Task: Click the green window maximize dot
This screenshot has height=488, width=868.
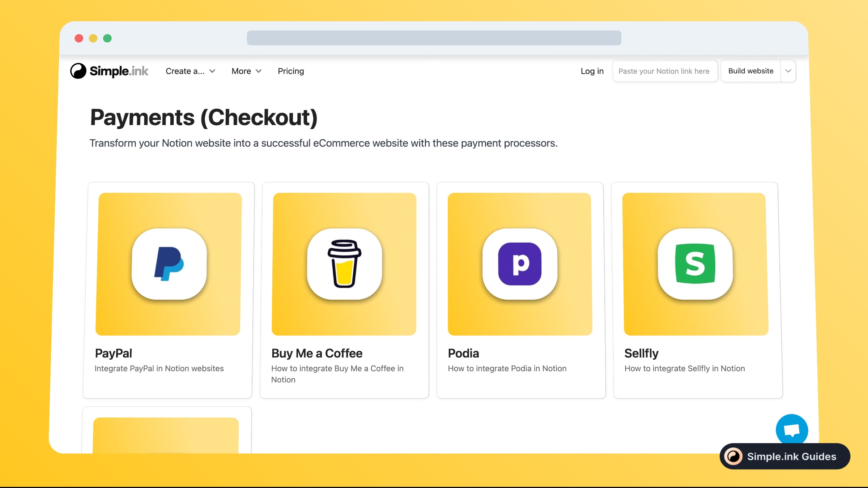Action: click(x=107, y=38)
